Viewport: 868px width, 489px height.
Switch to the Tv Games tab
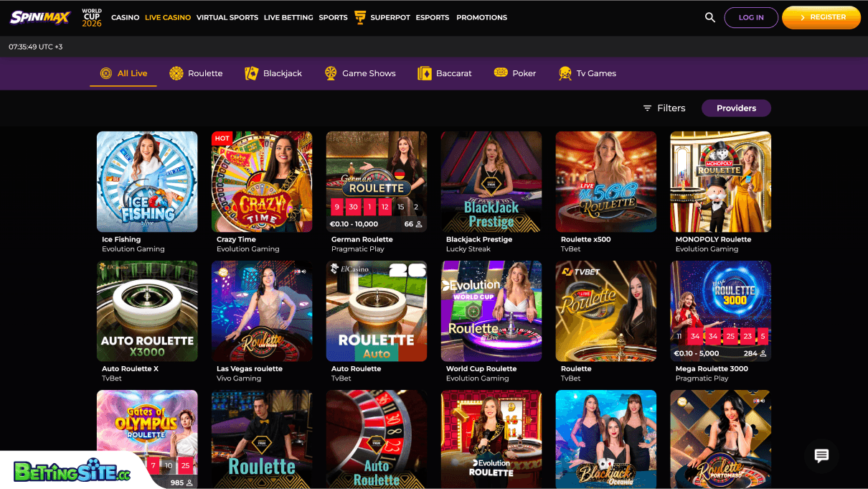pos(587,73)
